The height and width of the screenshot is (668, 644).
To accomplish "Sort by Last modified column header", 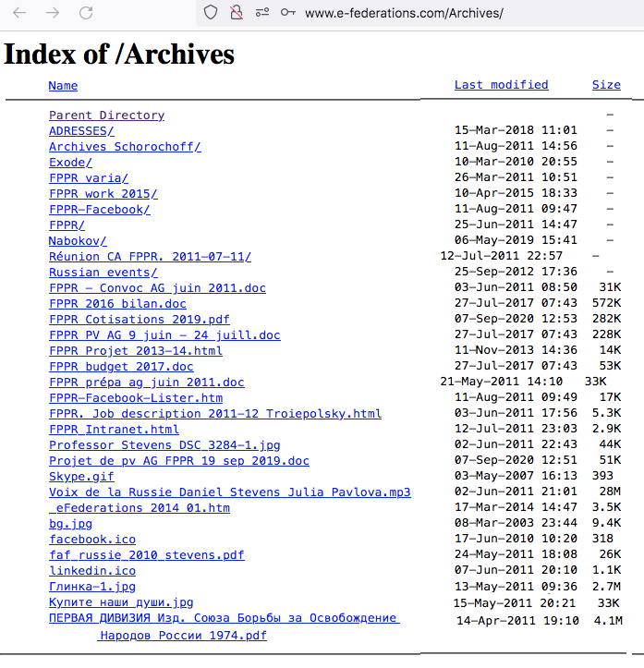I will pos(501,85).
